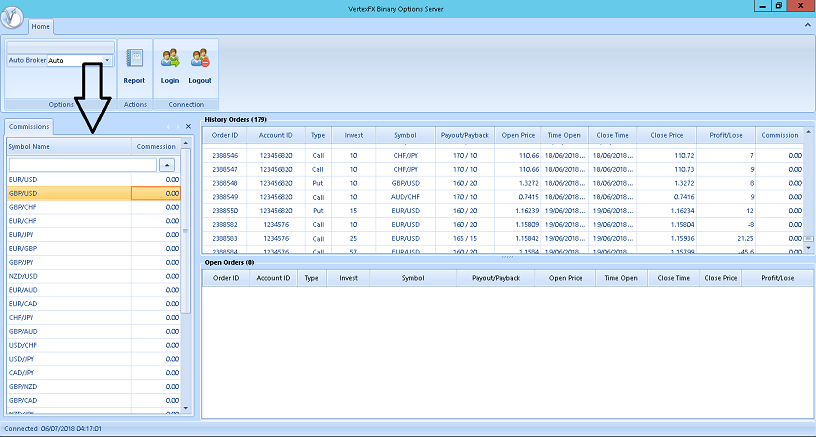The height and width of the screenshot is (437, 816).
Task: Click the 21.25 profit cell
Action: pos(726,238)
